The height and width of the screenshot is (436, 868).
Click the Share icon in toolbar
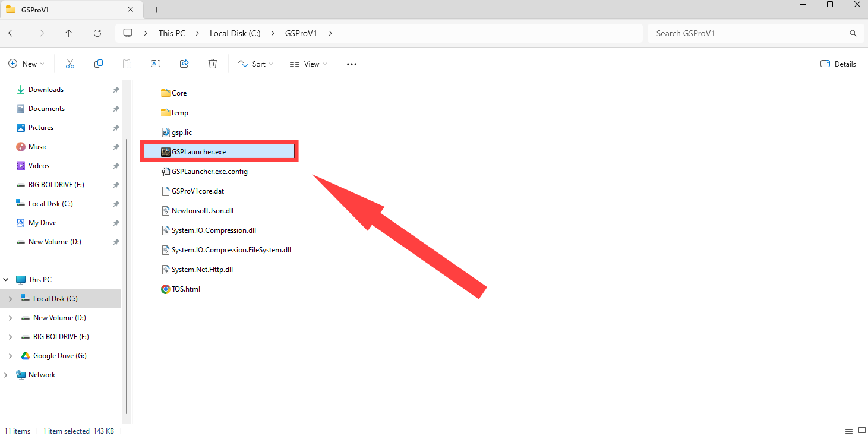pyautogui.click(x=184, y=64)
